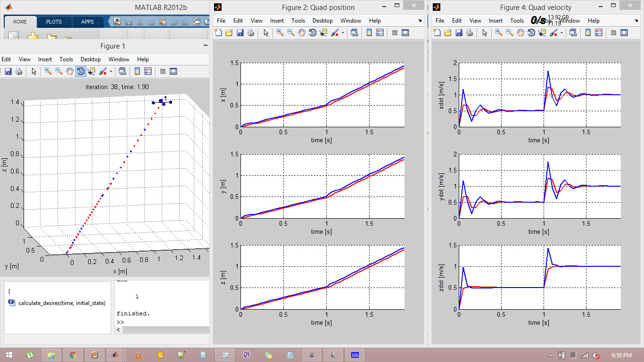The height and width of the screenshot is (362, 644).
Task: Expand Brush tool color dropdown in Figure 2
Action: coord(343,33)
